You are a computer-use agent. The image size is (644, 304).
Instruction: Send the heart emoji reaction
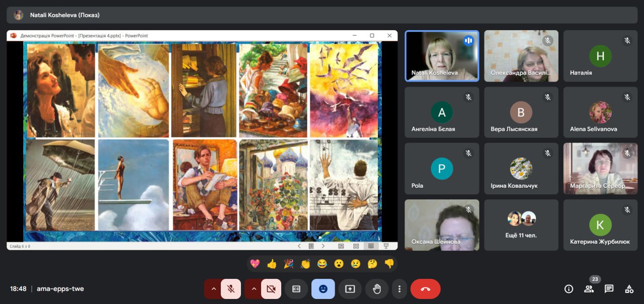click(x=255, y=264)
